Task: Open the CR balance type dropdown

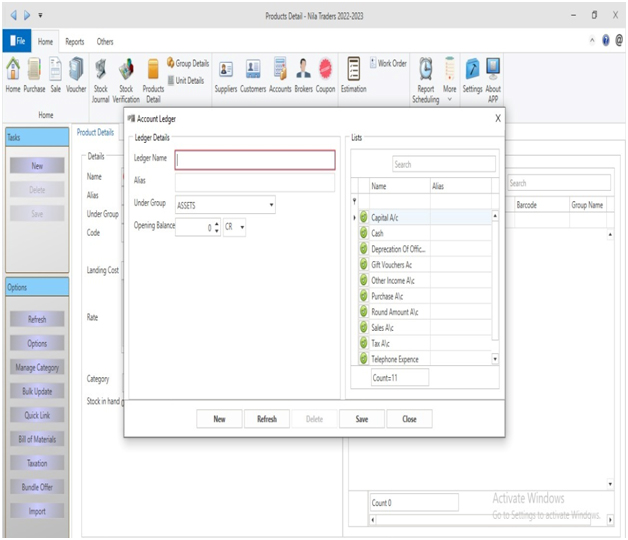Action: pyautogui.click(x=234, y=227)
